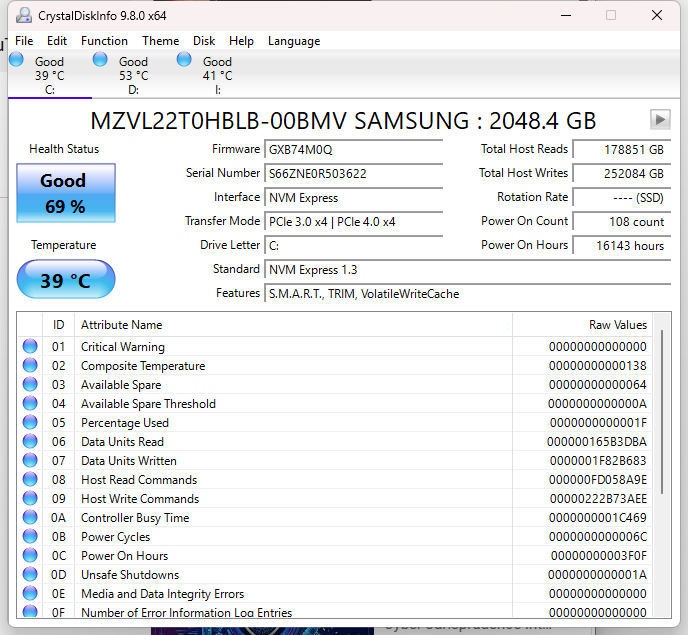Open the Edit menu
The width and height of the screenshot is (688, 635).
point(57,41)
